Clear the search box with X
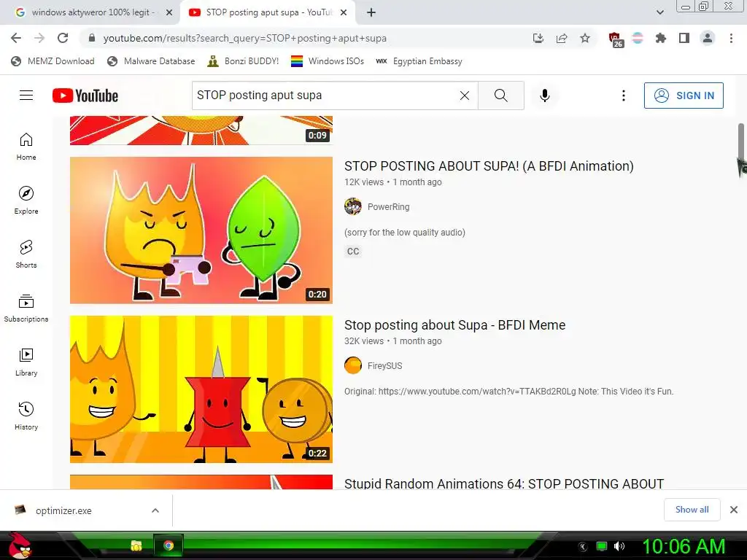 point(465,96)
